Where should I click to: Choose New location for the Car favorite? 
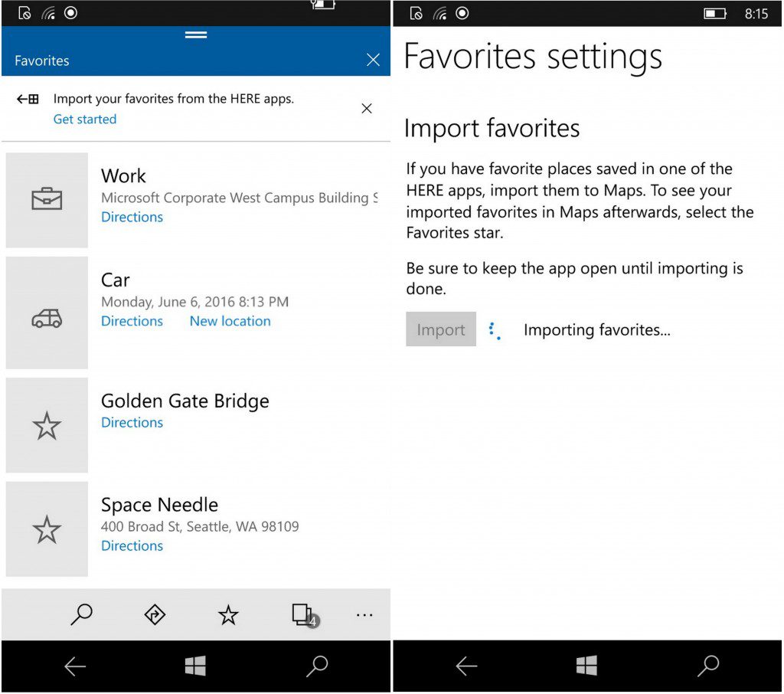point(230,321)
